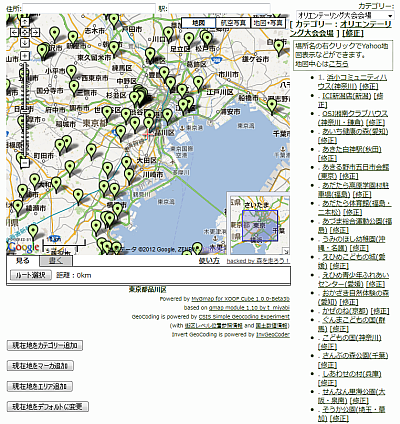This screenshot has width=400, height=424.
Task: Click the green marker at 白井市
Action: 279,47
